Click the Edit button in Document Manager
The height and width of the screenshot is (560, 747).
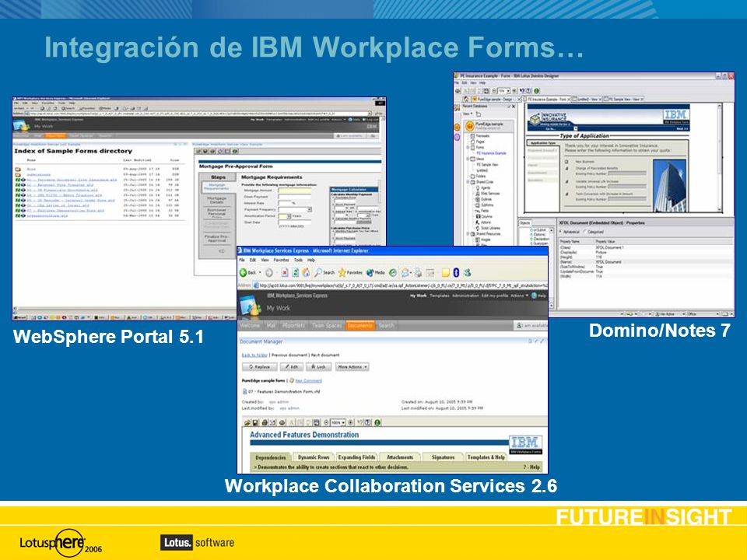pyautogui.click(x=292, y=367)
